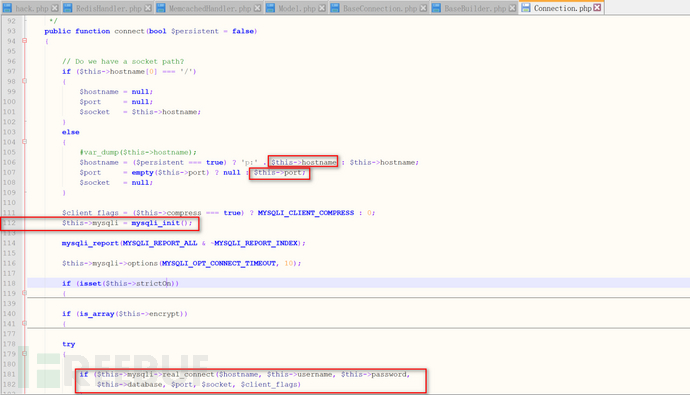Close the BaseBuilder.php tab
Screen dimensions: 690x395
513,8
